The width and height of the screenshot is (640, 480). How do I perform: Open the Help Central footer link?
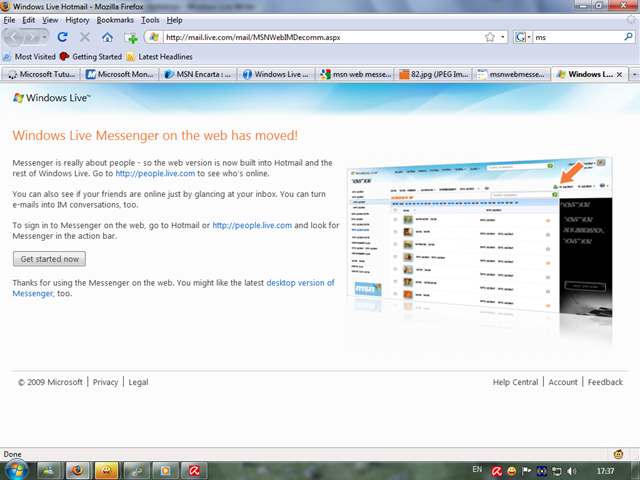pos(516,382)
